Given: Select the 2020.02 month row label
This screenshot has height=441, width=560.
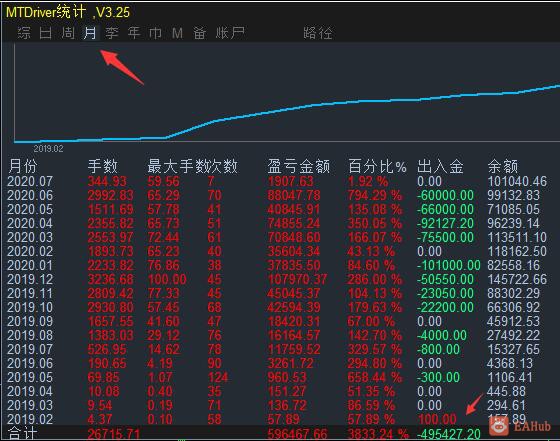Looking at the screenshot, I should click(30, 251).
